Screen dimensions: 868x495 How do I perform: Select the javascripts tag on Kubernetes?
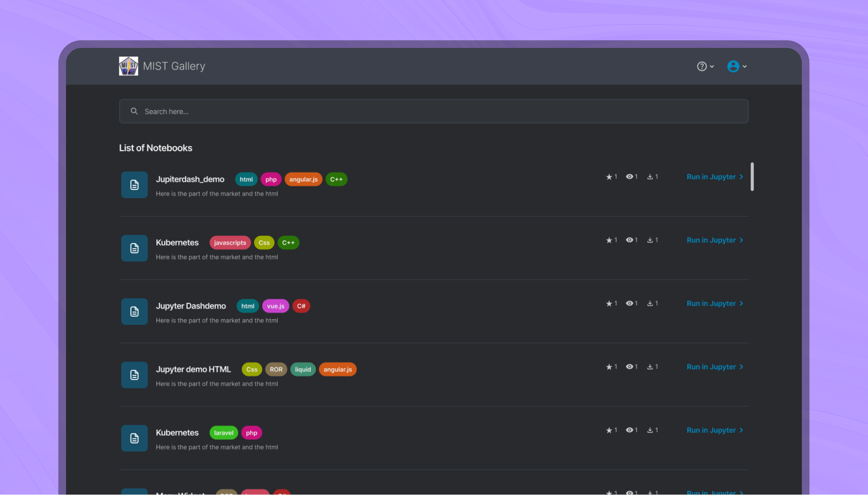coord(230,242)
